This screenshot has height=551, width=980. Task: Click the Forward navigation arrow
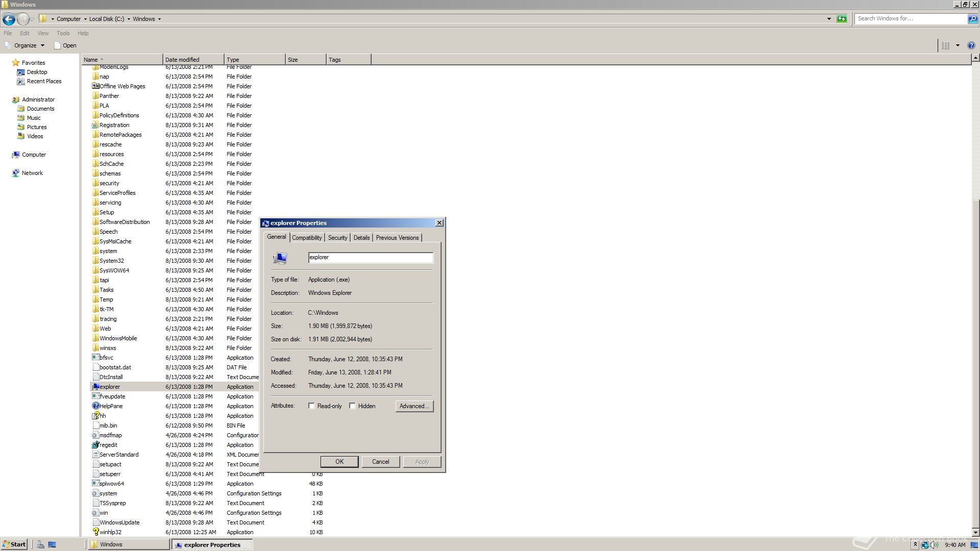click(x=22, y=19)
